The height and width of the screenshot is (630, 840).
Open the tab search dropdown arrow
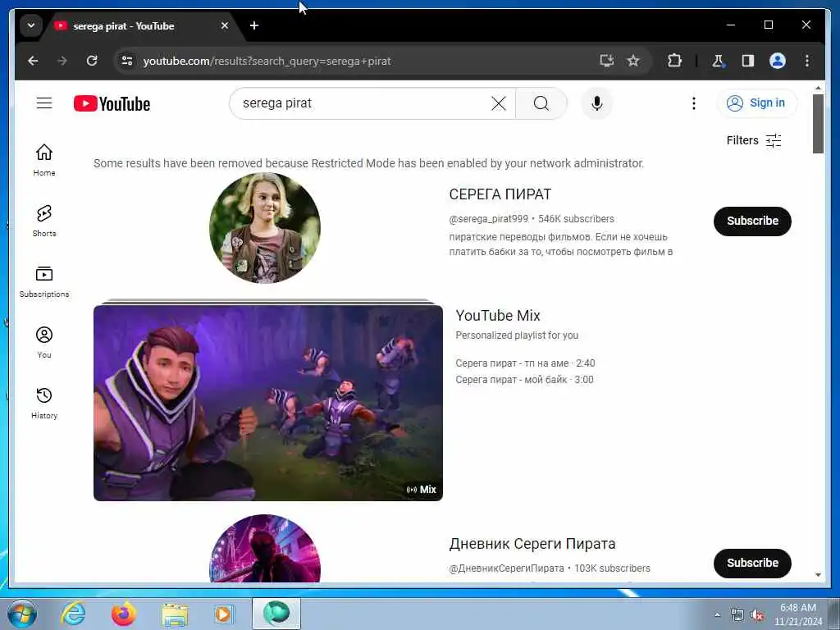click(31, 25)
